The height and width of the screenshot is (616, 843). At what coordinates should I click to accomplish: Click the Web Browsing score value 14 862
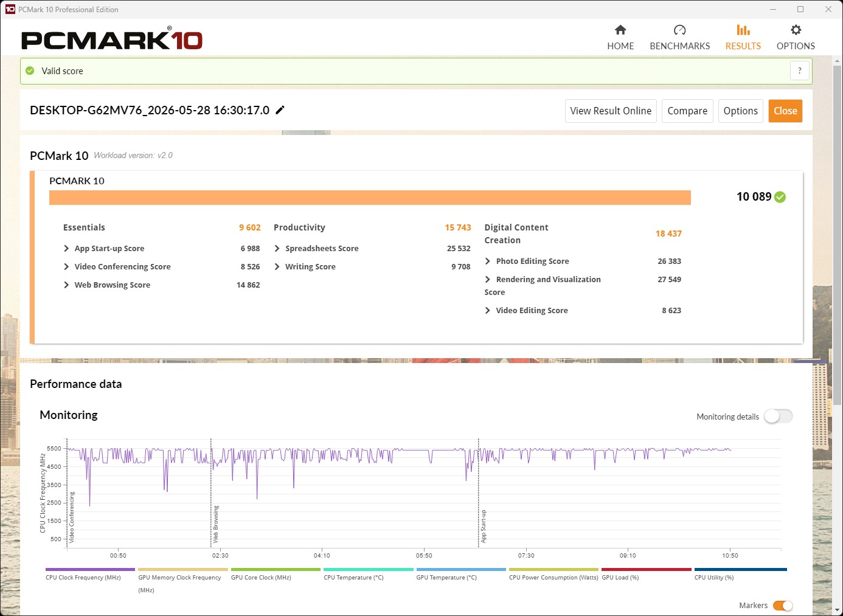coord(248,285)
